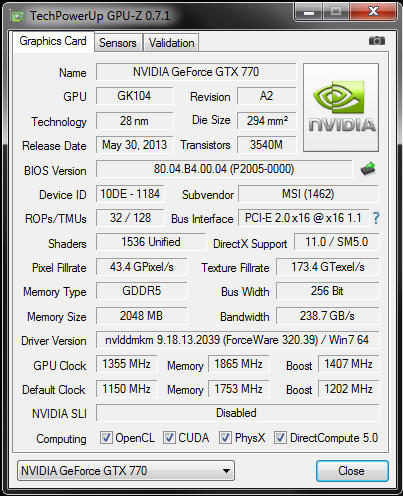Click the GPU field GK104
The image size is (403, 496).
[135, 96]
